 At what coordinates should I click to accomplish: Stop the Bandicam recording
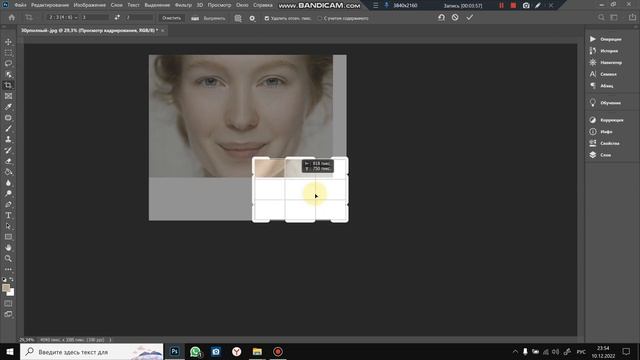pyautogui.click(x=513, y=5)
